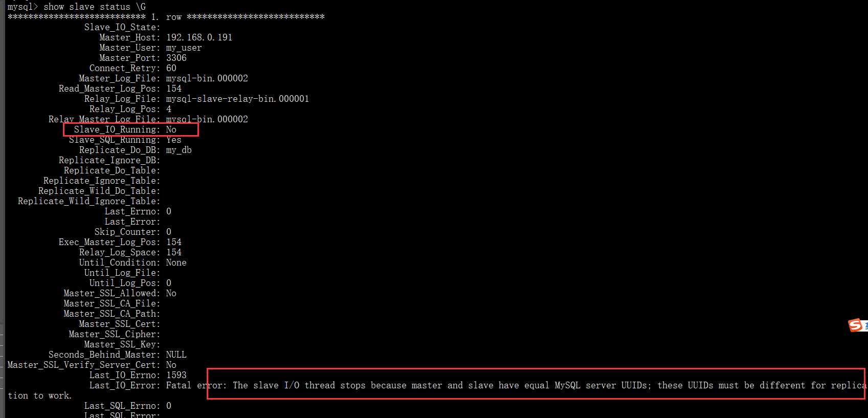Screen dimensions: 868x418
Task: Click the Slave_IO_State label
Action: [x=122, y=27]
